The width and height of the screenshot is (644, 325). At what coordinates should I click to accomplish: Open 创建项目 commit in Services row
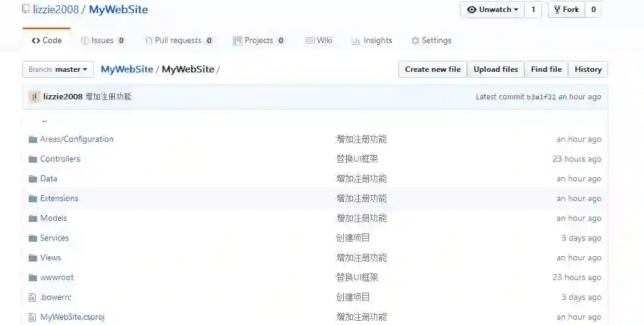(353, 238)
